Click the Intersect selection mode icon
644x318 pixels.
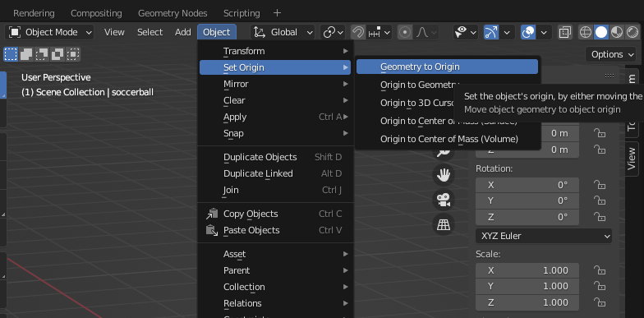(x=73, y=54)
